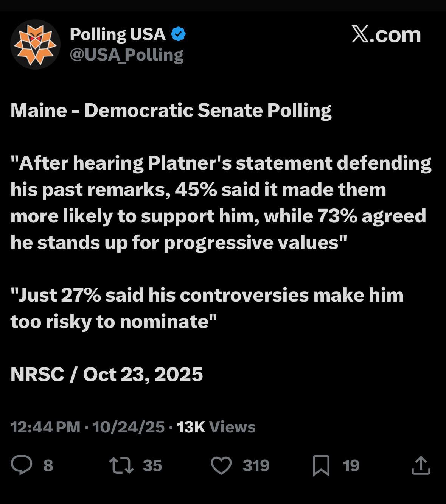Open the Polling USA display name
446x504 pixels.
[118, 34]
